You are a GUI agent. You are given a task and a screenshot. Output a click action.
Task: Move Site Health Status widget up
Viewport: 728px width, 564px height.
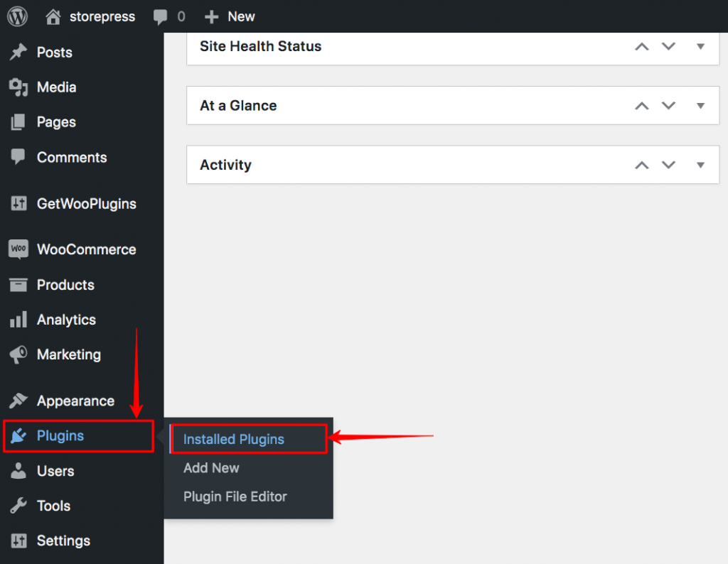[x=642, y=46]
